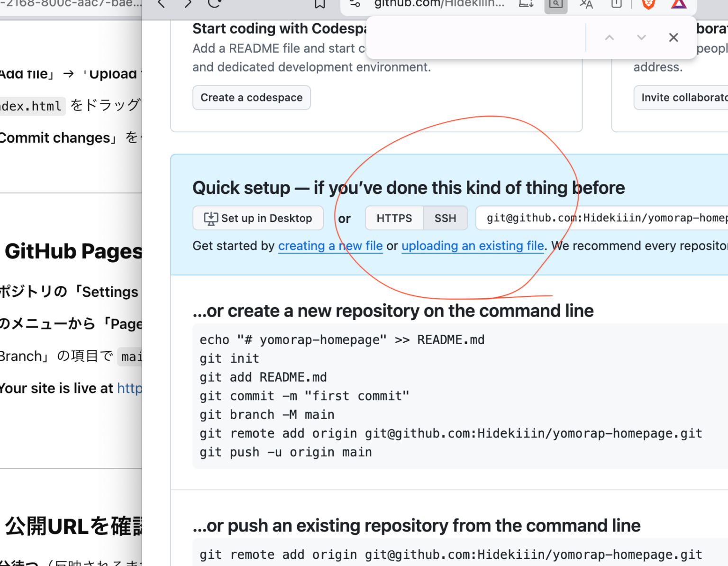The height and width of the screenshot is (566, 728).
Task: Open the Brave Shields panel
Action: [x=647, y=5]
